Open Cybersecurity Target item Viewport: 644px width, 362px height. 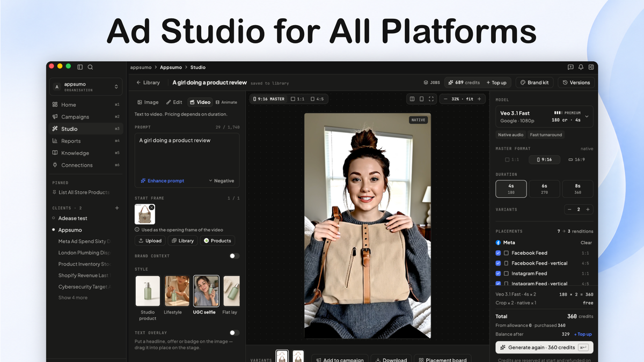84,286
